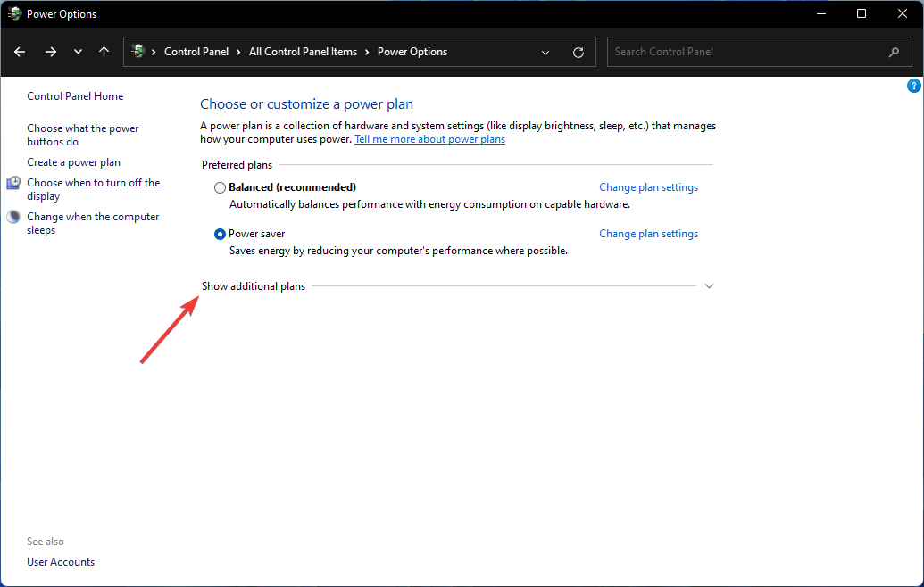The image size is (924, 587).
Task: Click the Back navigation arrow
Action: [x=19, y=52]
